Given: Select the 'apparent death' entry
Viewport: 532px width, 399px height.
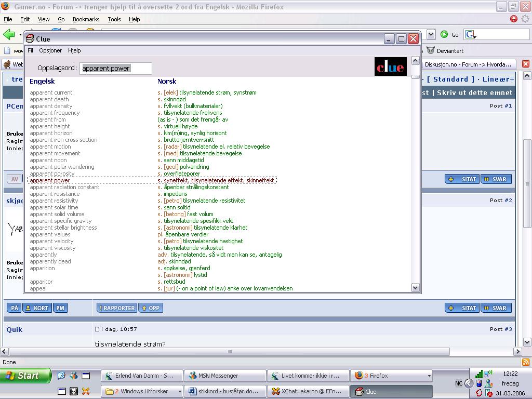Looking at the screenshot, I should (49, 99).
